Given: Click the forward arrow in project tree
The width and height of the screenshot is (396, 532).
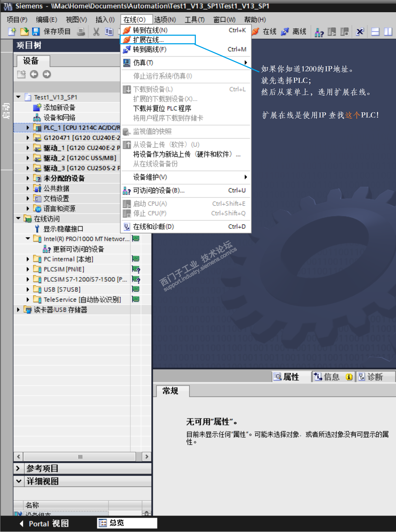Looking at the screenshot, I should pyautogui.click(x=47, y=74).
